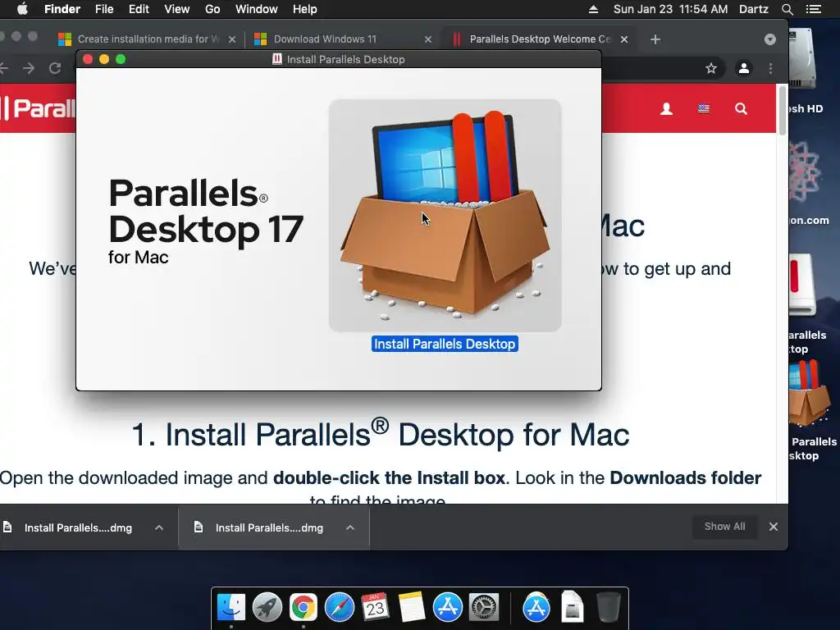
Task: Open the Go menu
Action: [212, 9]
